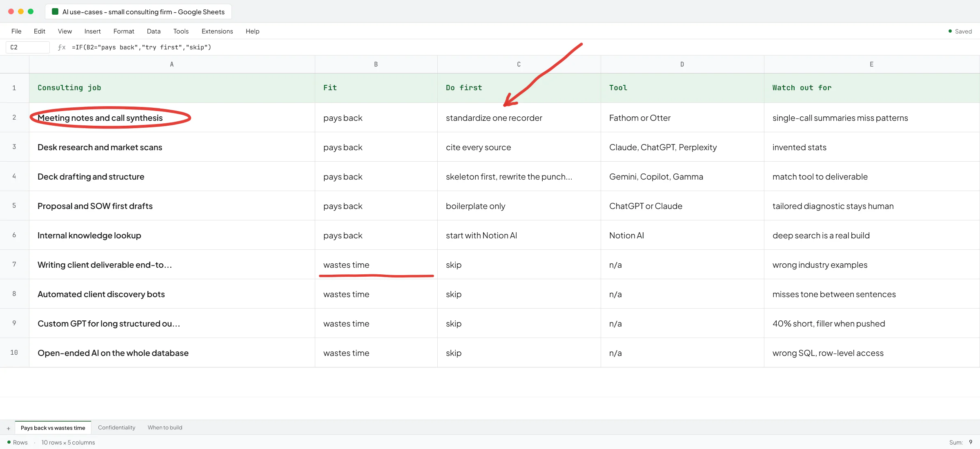
Task: Select the Automated client discovery bots cell
Action: [x=172, y=294]
